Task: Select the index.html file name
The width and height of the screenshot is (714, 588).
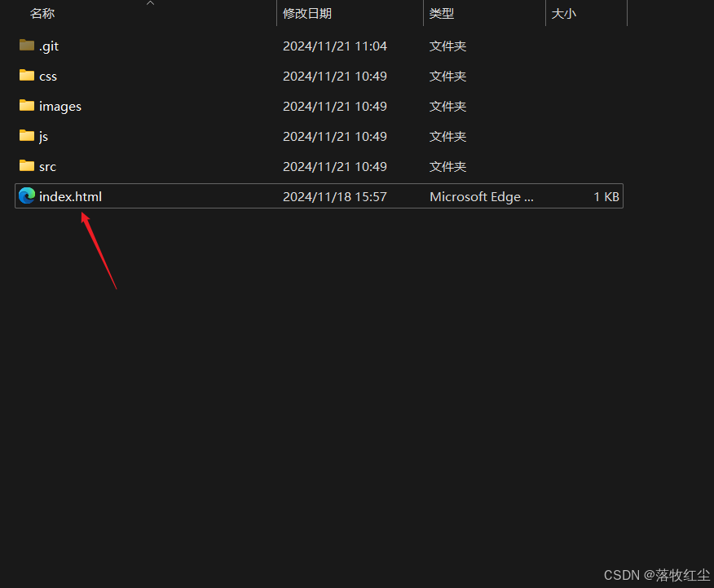Action: click(x=71, y=196)
